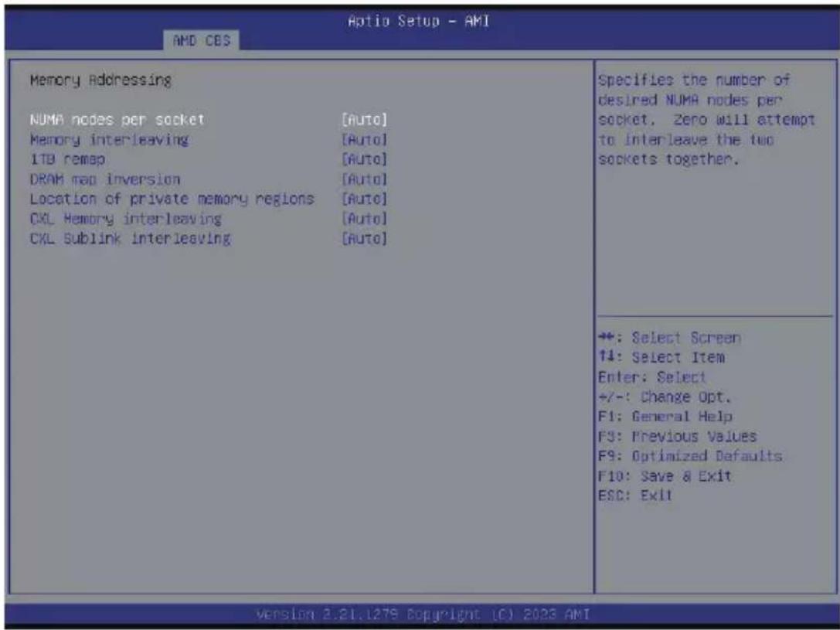The width and height of the screenshot is (840, 630).
Task: Click the Select Item key hint
Action: click(661, 357)
